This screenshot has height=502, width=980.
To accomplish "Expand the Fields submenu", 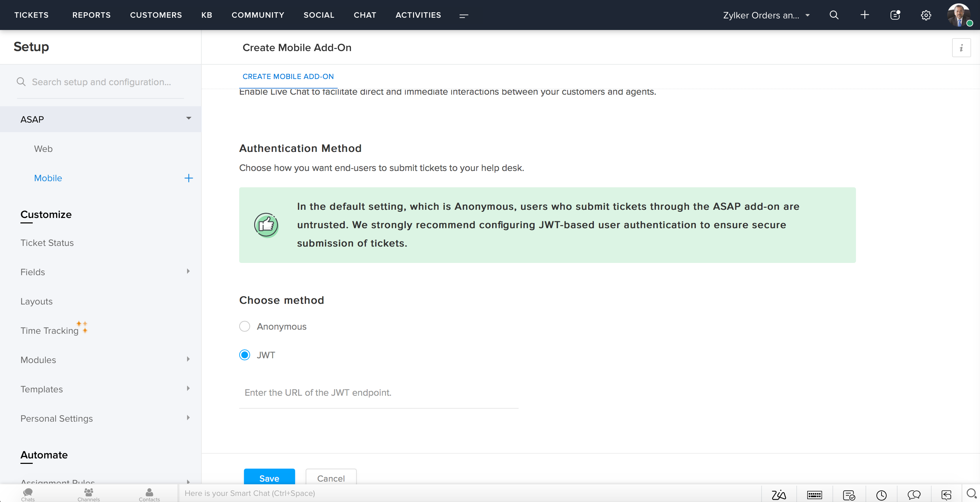I will pos(188,271).
